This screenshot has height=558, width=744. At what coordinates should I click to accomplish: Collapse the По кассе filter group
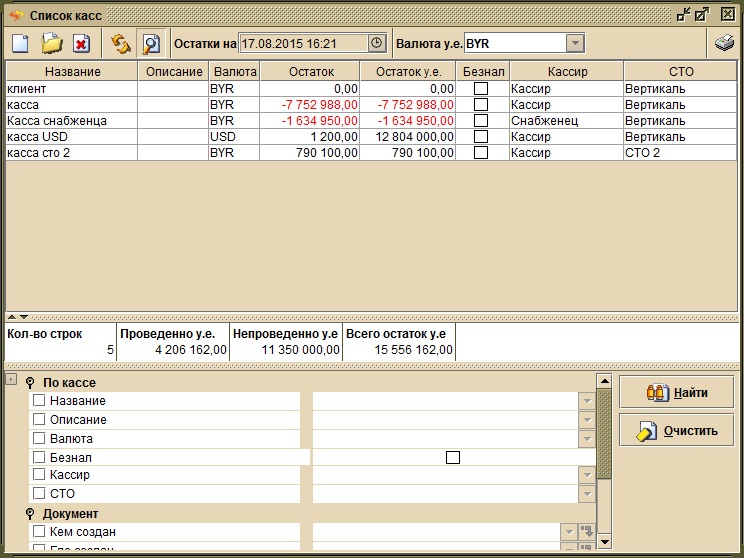pyautogui.click(x=30, y=382)
